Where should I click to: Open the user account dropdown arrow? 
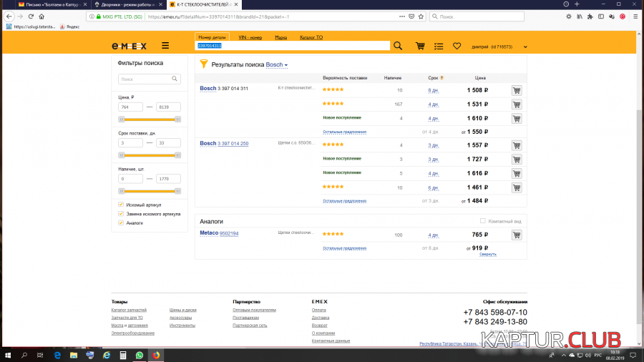point(525,47)
